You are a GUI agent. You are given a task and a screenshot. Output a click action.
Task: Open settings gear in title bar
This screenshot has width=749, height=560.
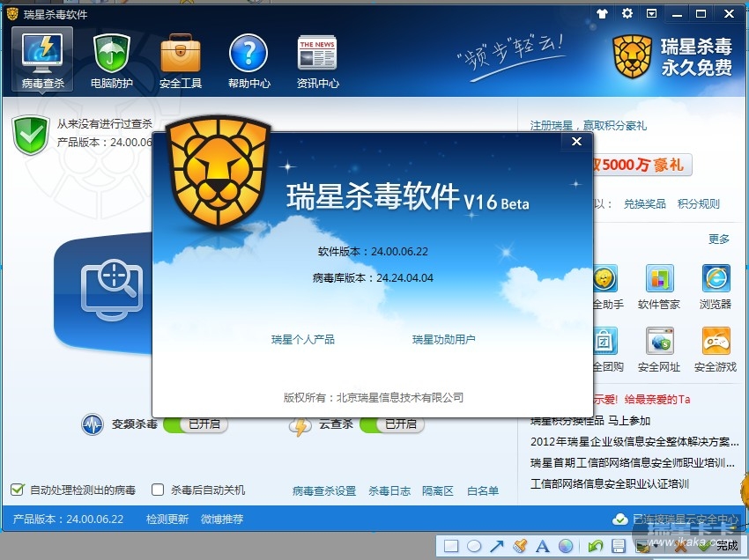[627, 13]
